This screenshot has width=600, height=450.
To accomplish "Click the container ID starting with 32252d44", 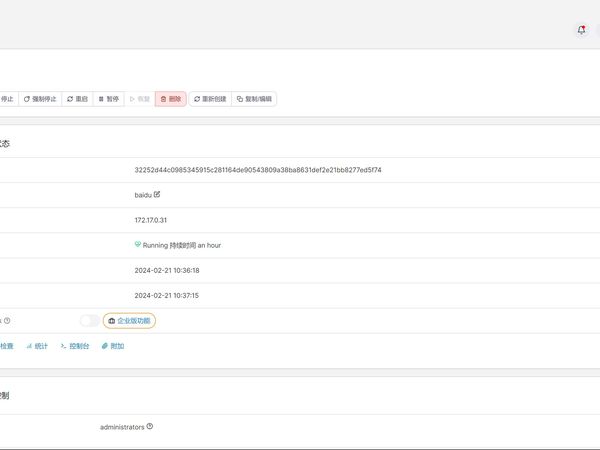I will pos(258,170).
